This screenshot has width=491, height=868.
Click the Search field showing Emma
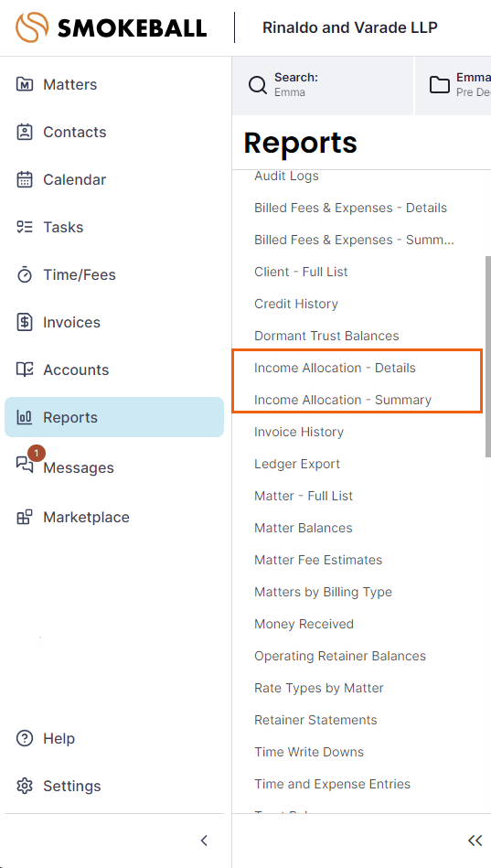pos(323,85)
